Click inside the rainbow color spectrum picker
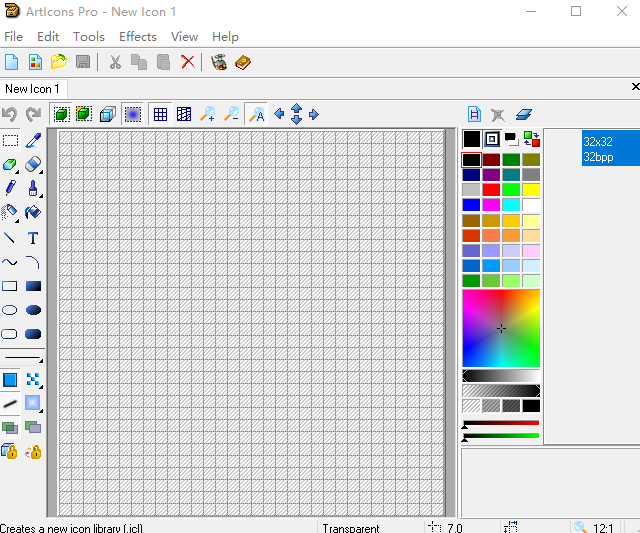 [x=500, y=328]
